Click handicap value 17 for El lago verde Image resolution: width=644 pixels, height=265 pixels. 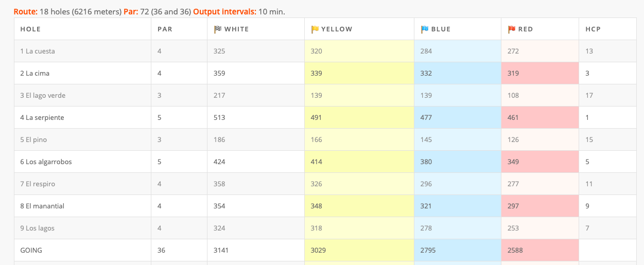point(589,95)
